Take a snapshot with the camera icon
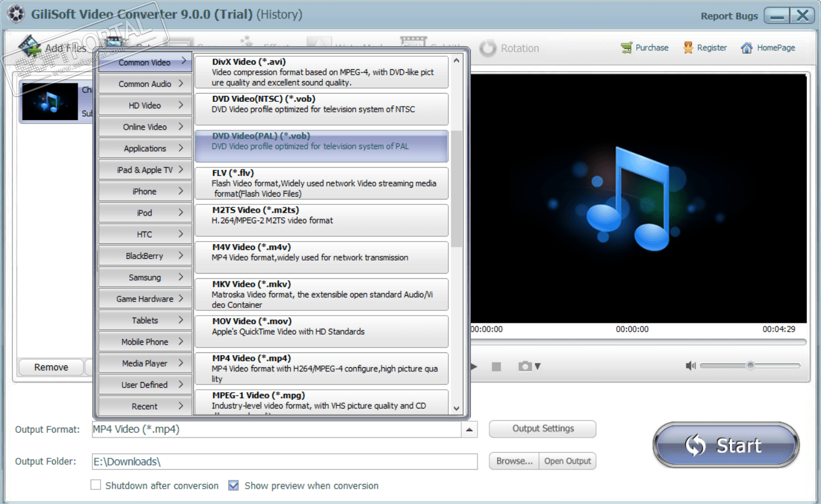 tap(525, 367)
